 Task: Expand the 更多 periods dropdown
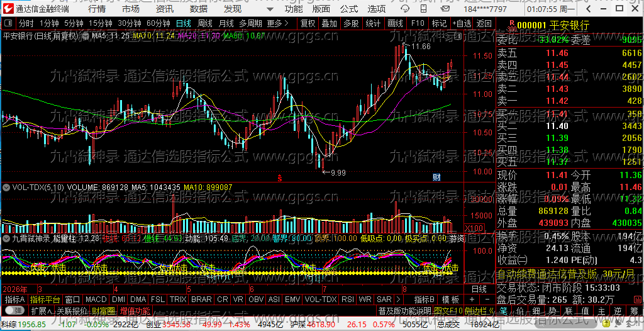pos(277,23)
